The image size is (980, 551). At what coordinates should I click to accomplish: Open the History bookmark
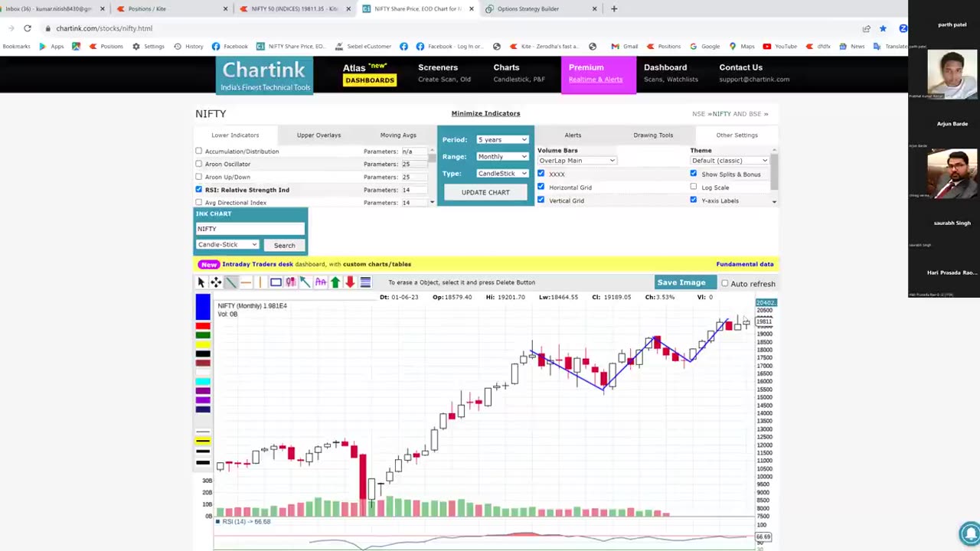point(188,46)
